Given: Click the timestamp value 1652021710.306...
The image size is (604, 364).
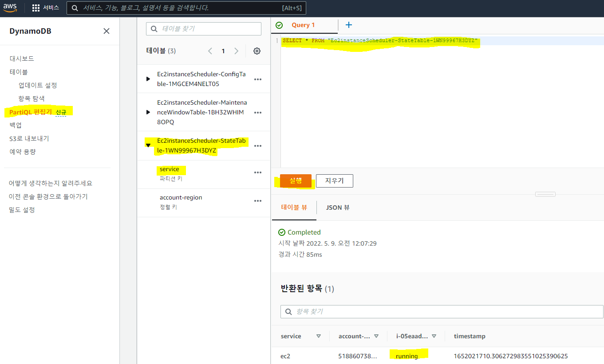Looking at the screenshot, I should (511, 356).
